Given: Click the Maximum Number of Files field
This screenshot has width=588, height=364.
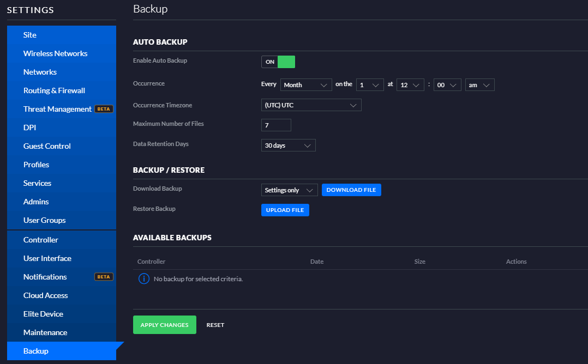Looking at the screenshot, I should 276,125.
